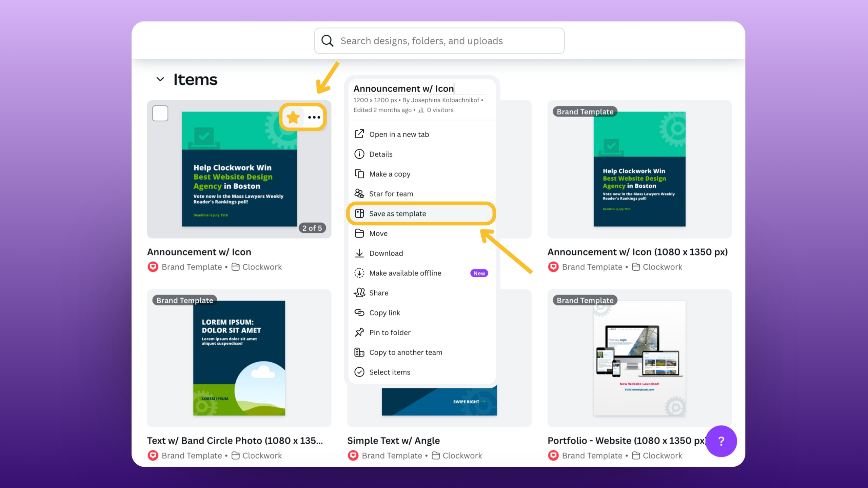Click the search magnifier icon
Viewport: 868px width, 488px height.
point(327,41)
